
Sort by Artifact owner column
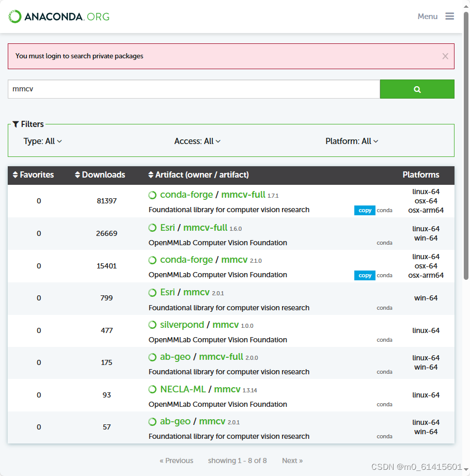pyautogui.click(x=198, y=174)
